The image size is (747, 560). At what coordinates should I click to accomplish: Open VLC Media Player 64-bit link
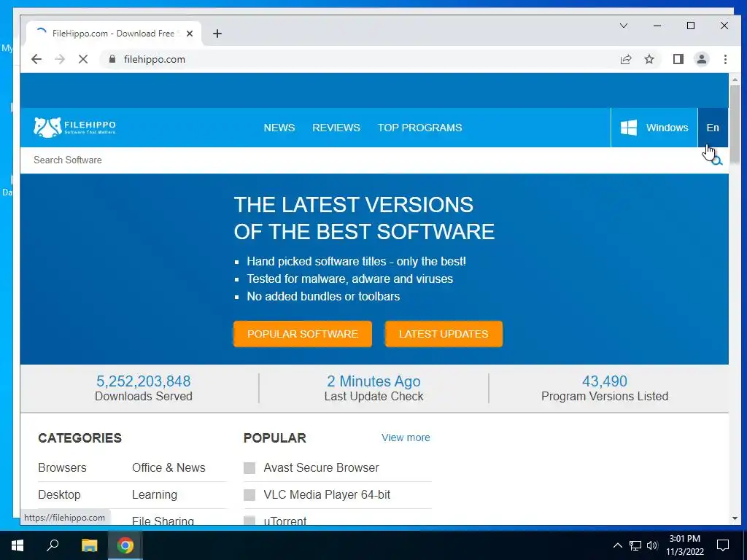[x=327, y=495]
